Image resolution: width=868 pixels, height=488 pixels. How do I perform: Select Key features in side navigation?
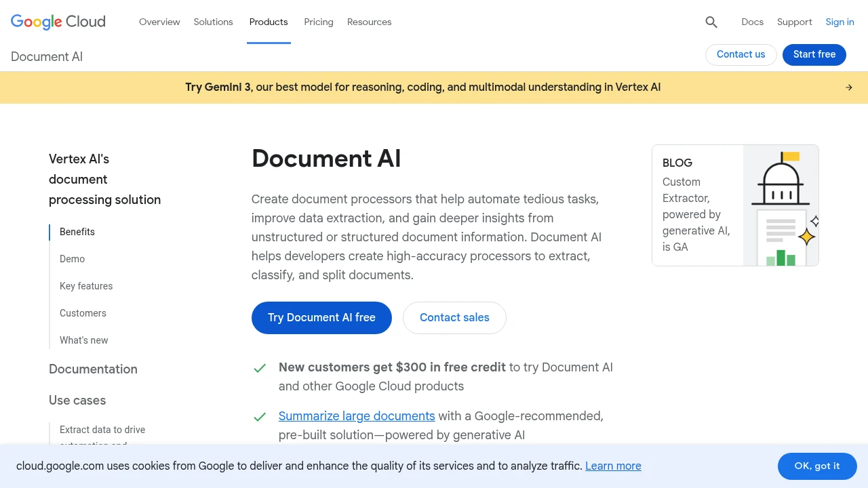click(x=86, y=286)
